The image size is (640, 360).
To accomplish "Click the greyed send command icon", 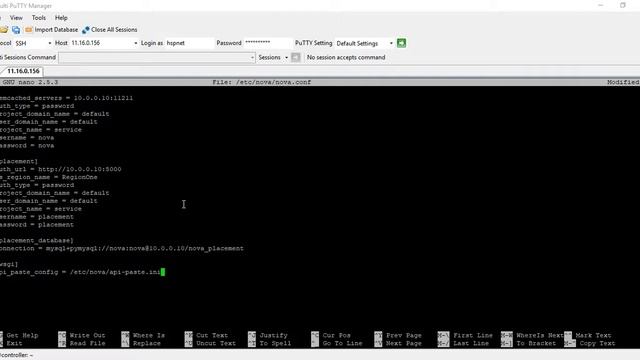I will point(296,58).
